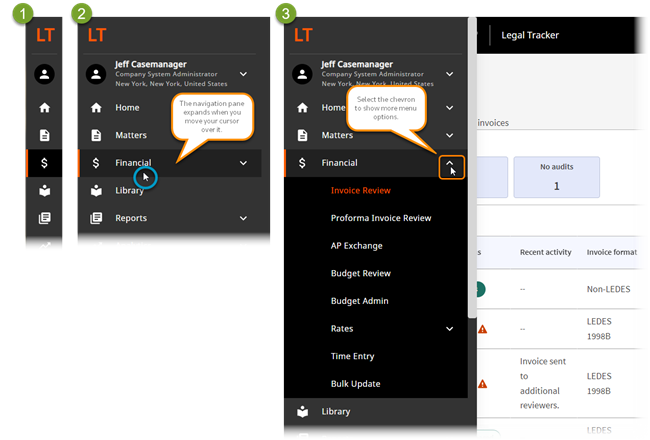Click the user avatar icon in the collapsed sidebar

(44, 74)
